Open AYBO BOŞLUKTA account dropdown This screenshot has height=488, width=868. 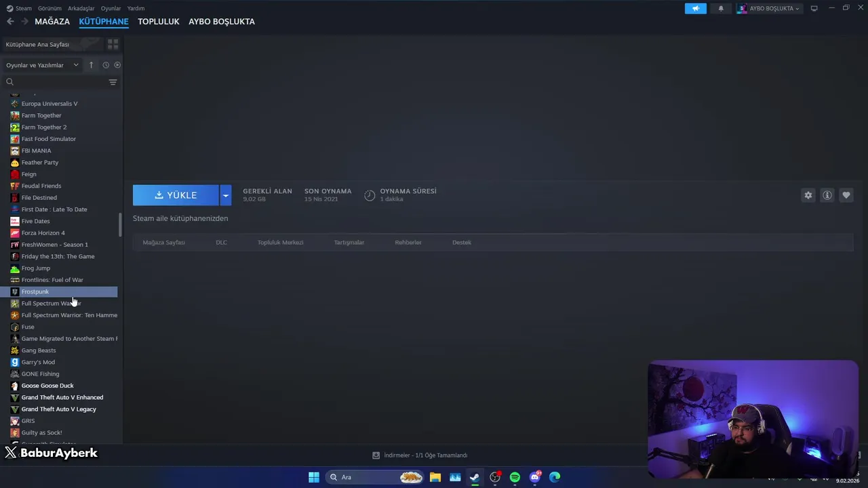tap(769, 8)
